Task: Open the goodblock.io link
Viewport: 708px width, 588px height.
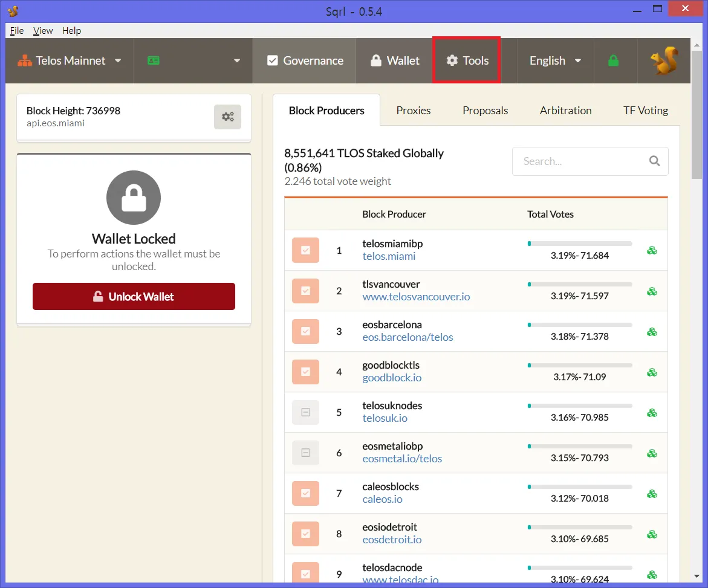Action: [x=392, y=378]
